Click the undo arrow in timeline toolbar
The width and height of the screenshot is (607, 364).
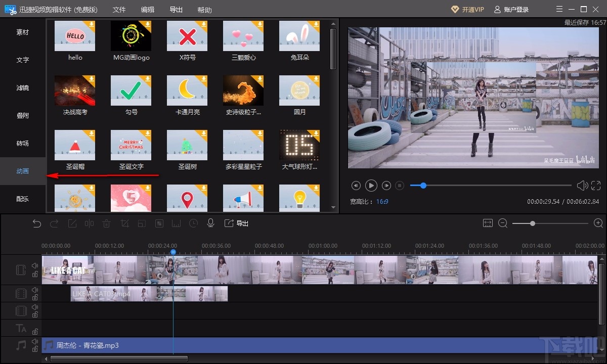tap(36, 223)
